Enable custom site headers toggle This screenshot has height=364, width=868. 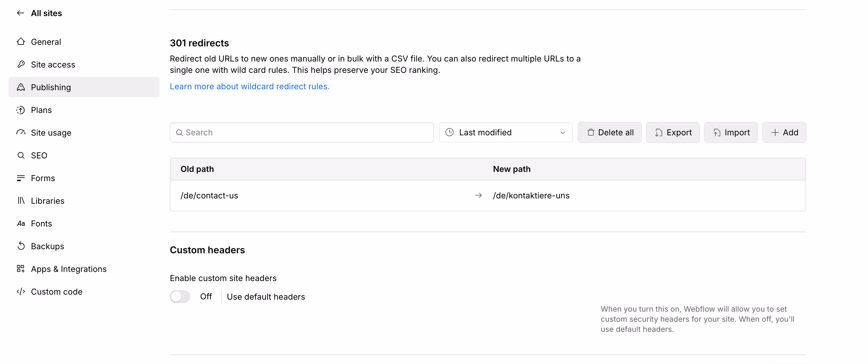tap(180, 296)
